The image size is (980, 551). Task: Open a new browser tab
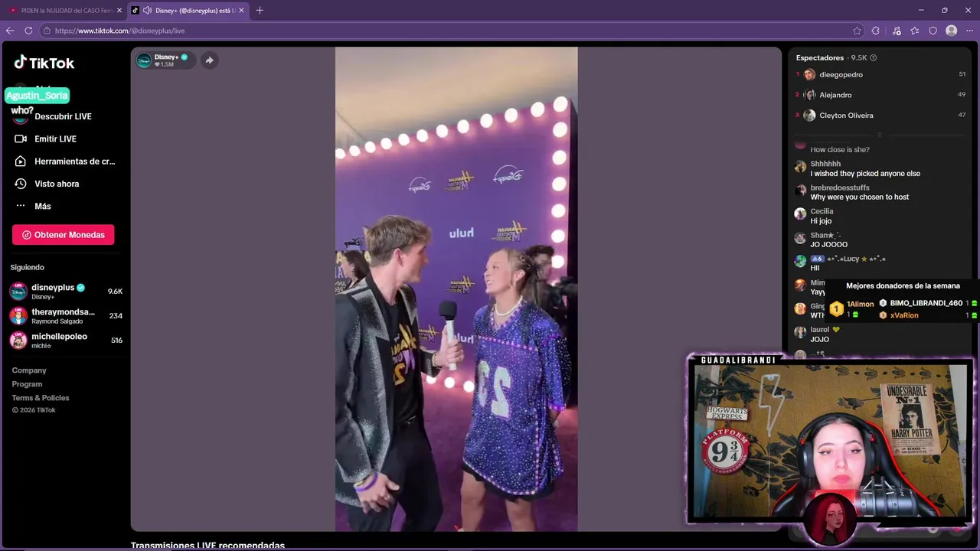pyautogui.click(x=260, y=11)
